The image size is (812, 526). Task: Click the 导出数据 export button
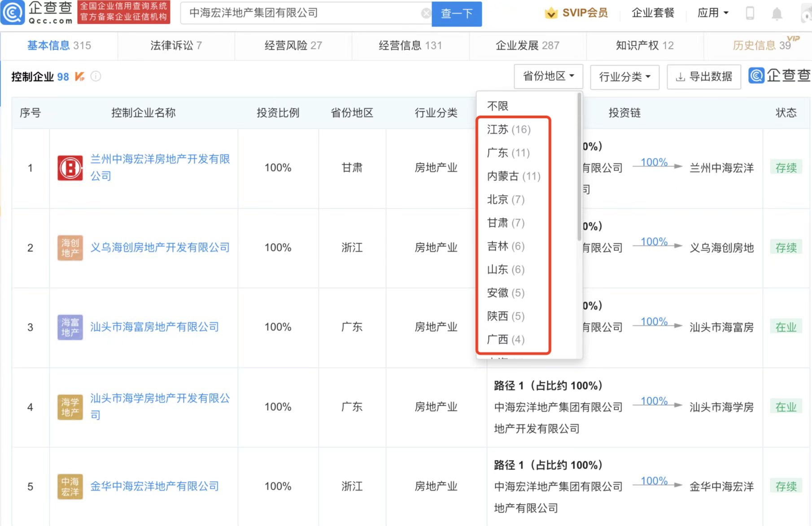click(x=704, y=77)
